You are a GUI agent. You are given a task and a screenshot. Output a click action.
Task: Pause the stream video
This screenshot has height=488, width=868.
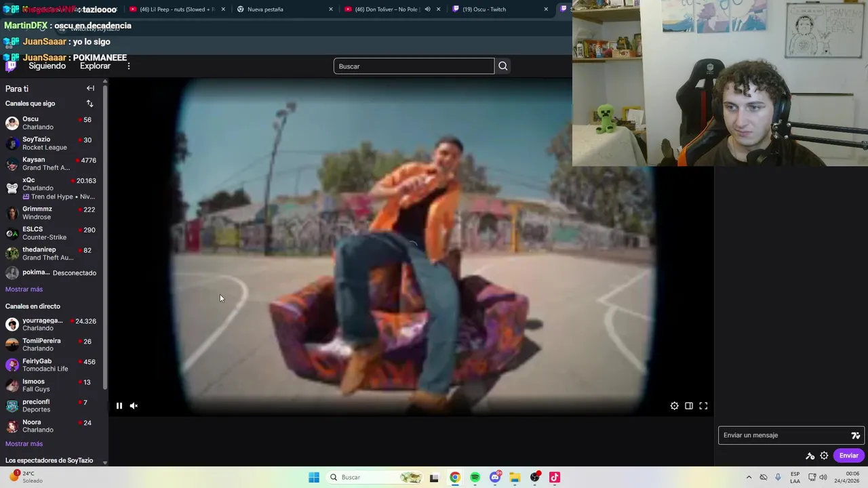pos(119,406)
